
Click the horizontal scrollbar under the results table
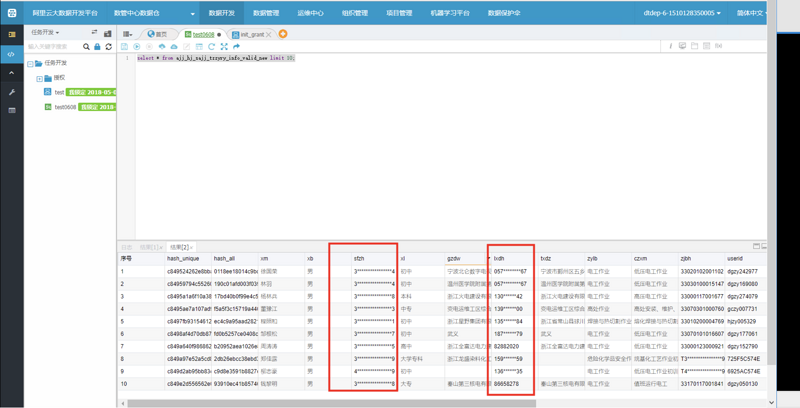click(x=332, y=403)
